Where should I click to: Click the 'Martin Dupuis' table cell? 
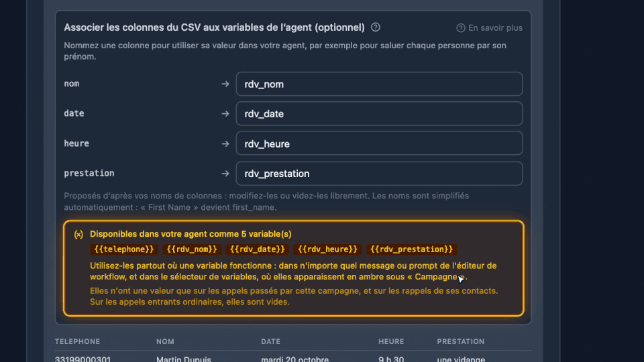184,359
